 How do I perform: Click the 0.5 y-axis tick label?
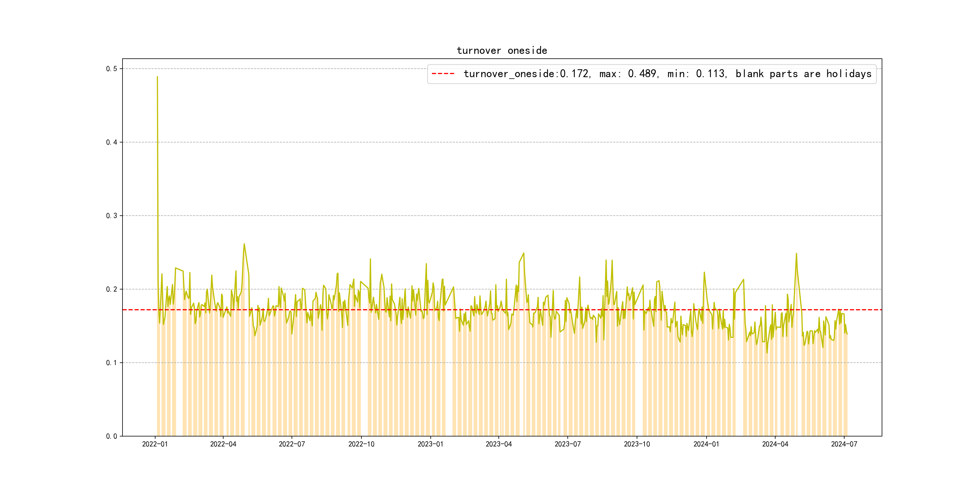112,69
